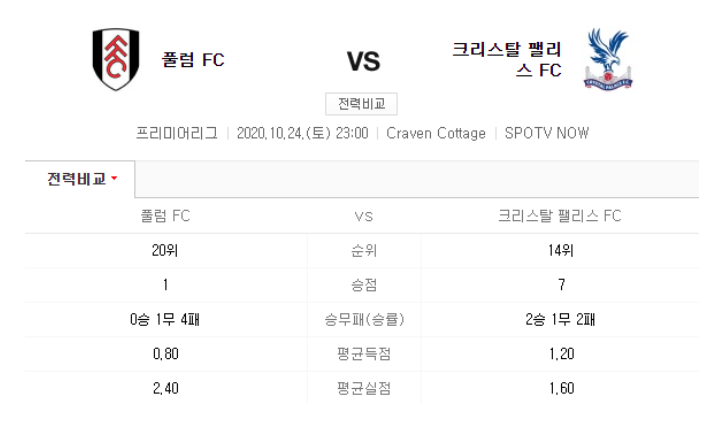The width and height of the screenshot is (712, 440).
Task: Click the 풀럼 FC team name header
Action: click(193, 60)
